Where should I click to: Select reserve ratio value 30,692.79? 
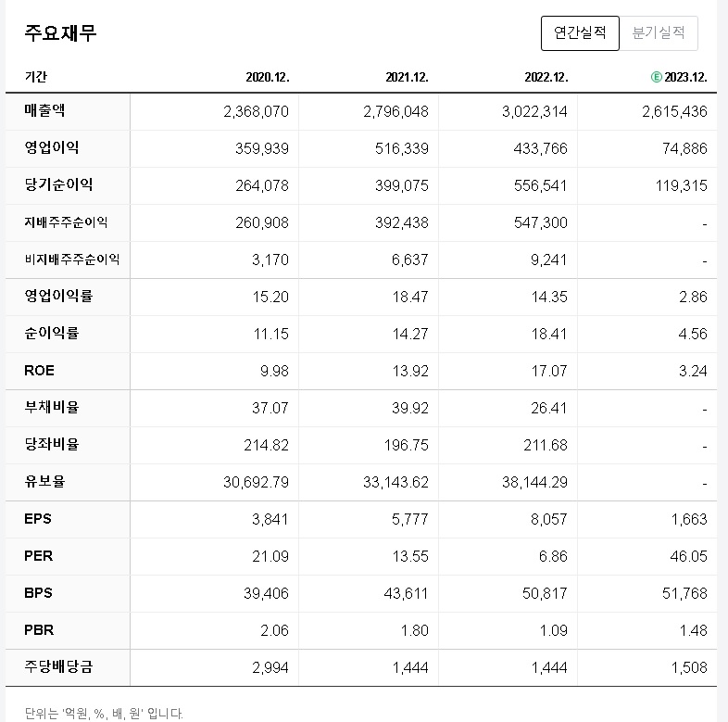pos(256,483)
